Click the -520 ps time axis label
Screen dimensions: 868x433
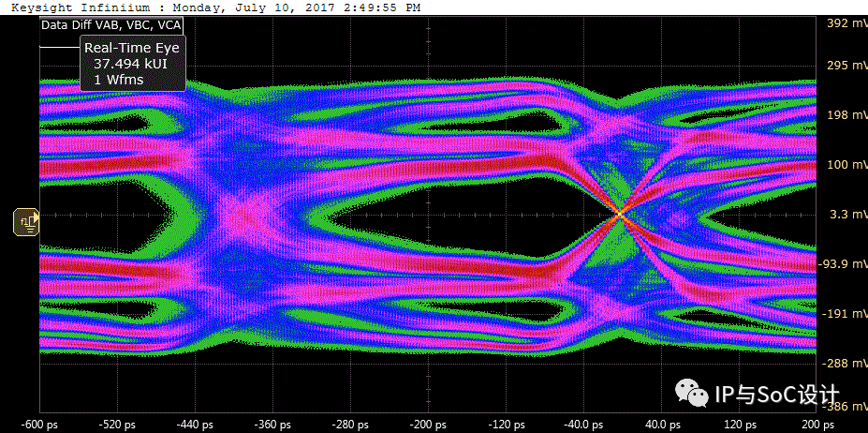[117, 425]
